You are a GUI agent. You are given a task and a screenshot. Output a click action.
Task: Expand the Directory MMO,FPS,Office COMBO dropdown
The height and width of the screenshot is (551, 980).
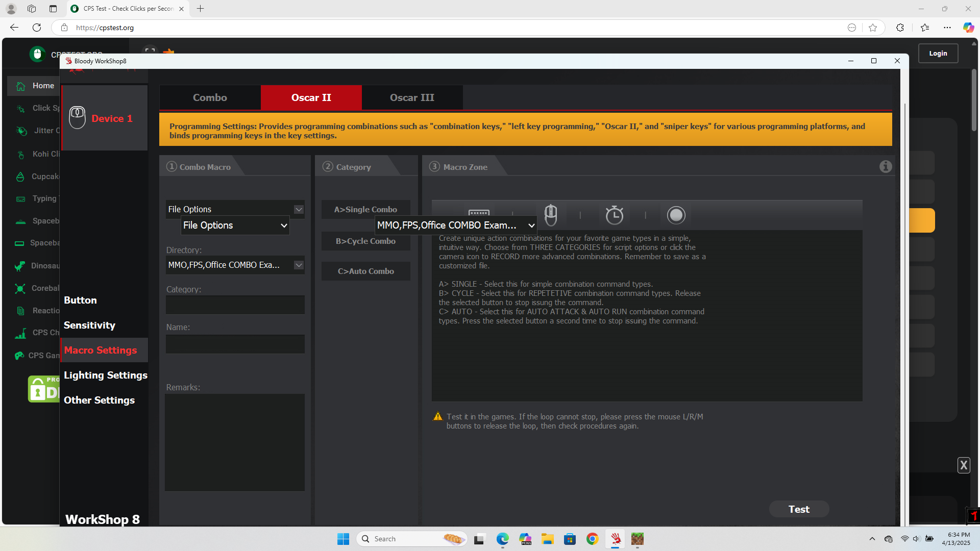tap(299, 265)
